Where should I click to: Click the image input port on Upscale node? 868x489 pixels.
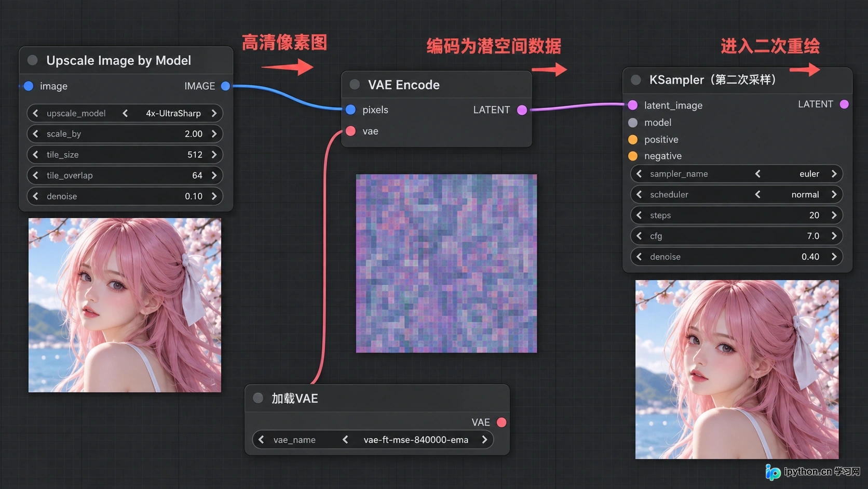click(29, 86)
